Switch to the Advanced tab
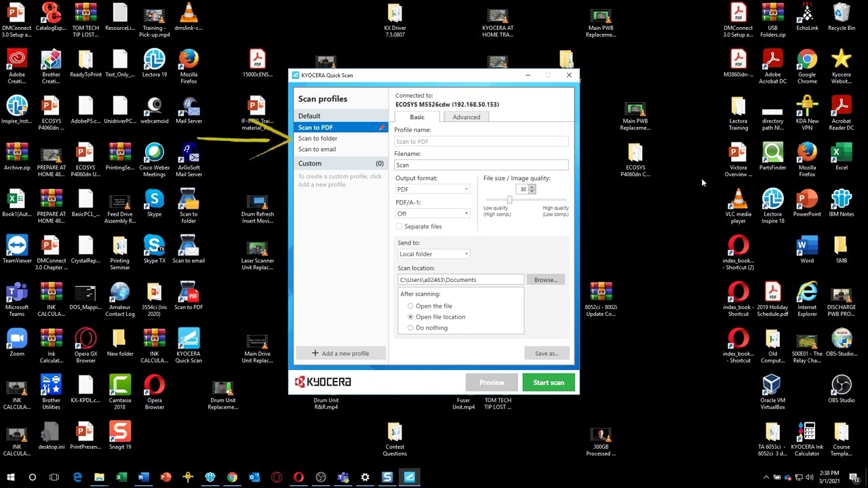868x488 pixels. 467,117
